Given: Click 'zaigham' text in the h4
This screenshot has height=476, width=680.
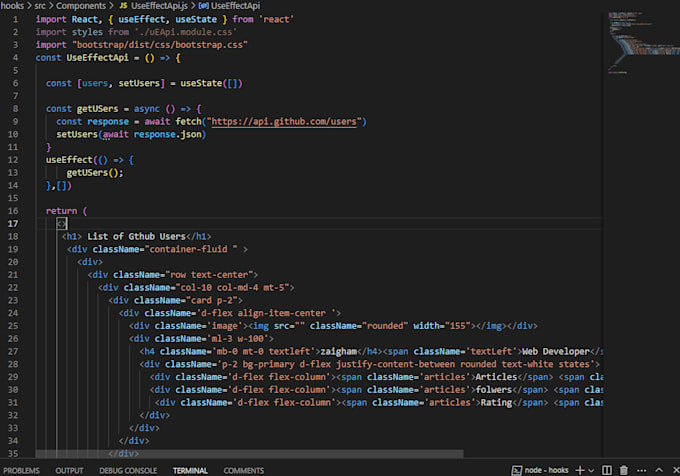Looking at the screenshot, I should 338,352.
